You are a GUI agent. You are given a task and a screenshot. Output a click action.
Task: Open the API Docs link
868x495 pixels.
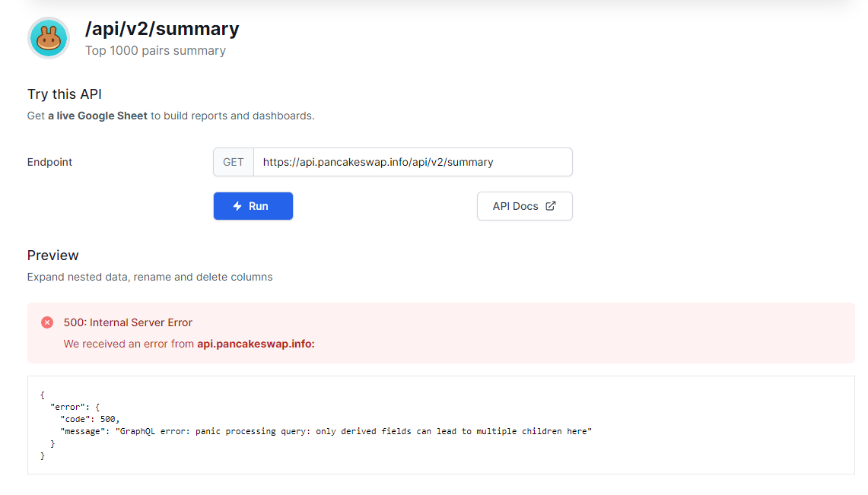[x=524, y=206]
